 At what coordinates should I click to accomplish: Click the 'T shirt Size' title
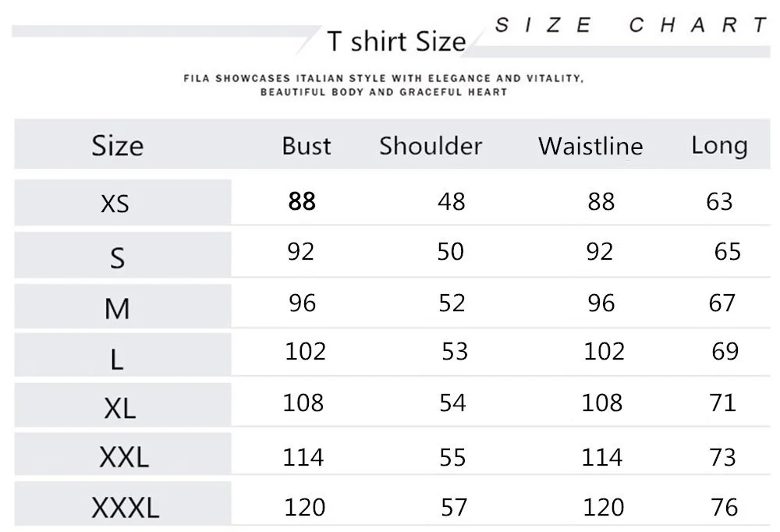[396, 41]
